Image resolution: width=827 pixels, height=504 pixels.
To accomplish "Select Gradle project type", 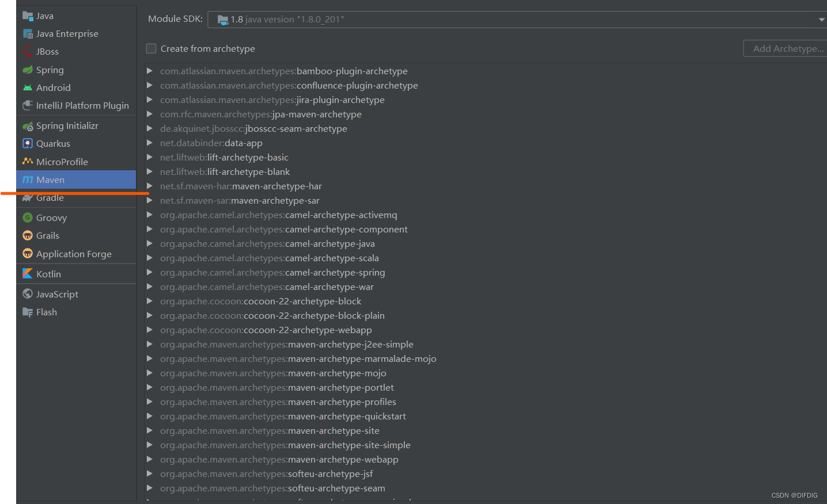I will [76, 197].
